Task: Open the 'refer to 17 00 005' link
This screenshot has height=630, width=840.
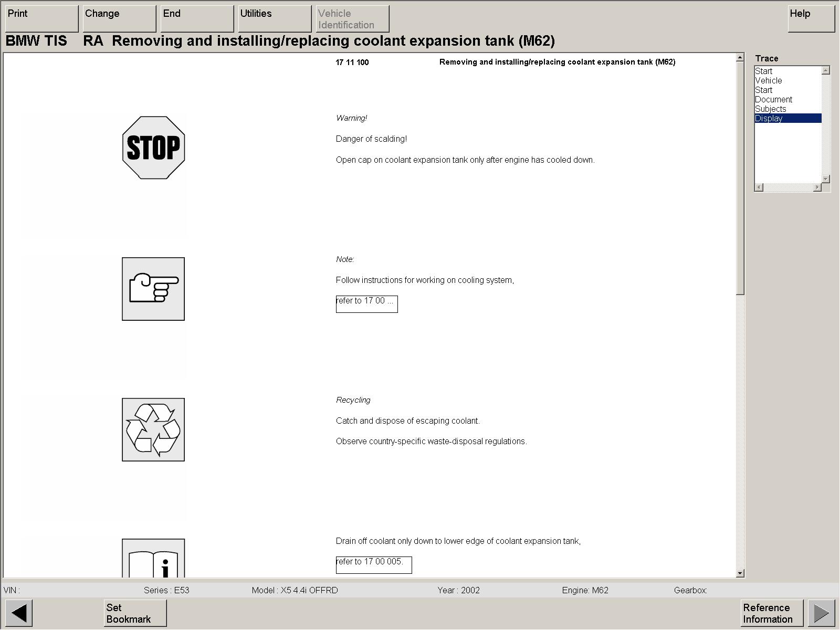Action: click(373, 564)
